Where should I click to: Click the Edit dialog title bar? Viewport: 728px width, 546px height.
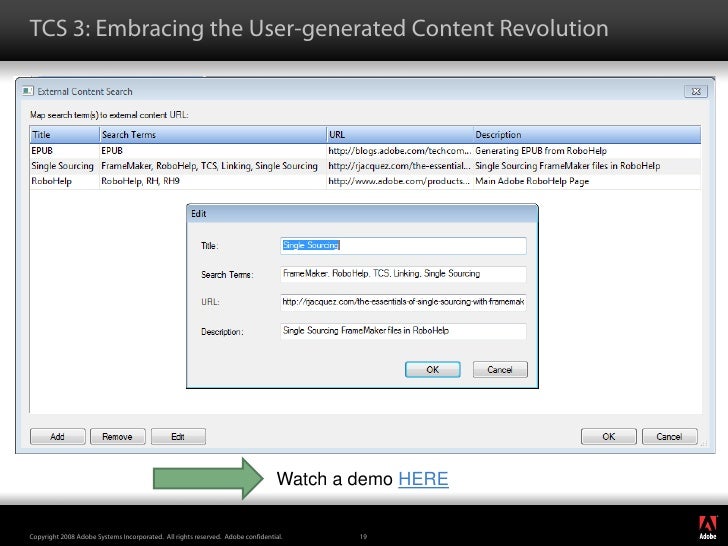(362, 214)
